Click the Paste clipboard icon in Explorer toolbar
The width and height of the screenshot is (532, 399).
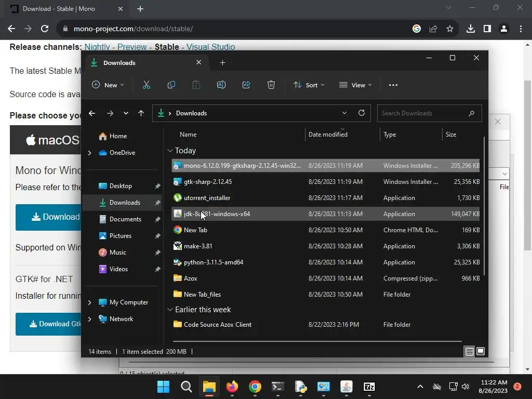click(196, 85)
